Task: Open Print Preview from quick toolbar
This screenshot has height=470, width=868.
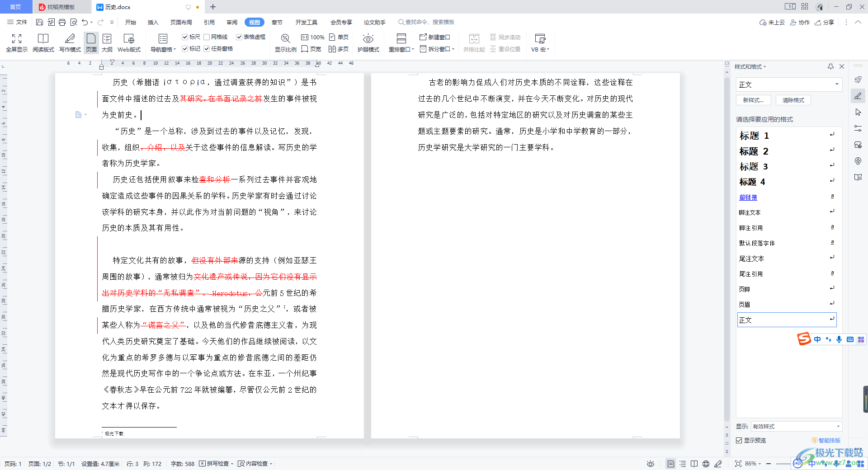Action: pos(74,22)
